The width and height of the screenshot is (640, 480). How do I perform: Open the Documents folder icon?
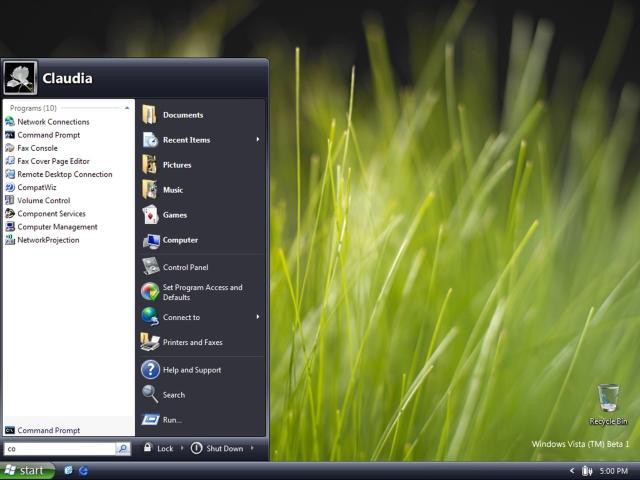click(150, 115)
